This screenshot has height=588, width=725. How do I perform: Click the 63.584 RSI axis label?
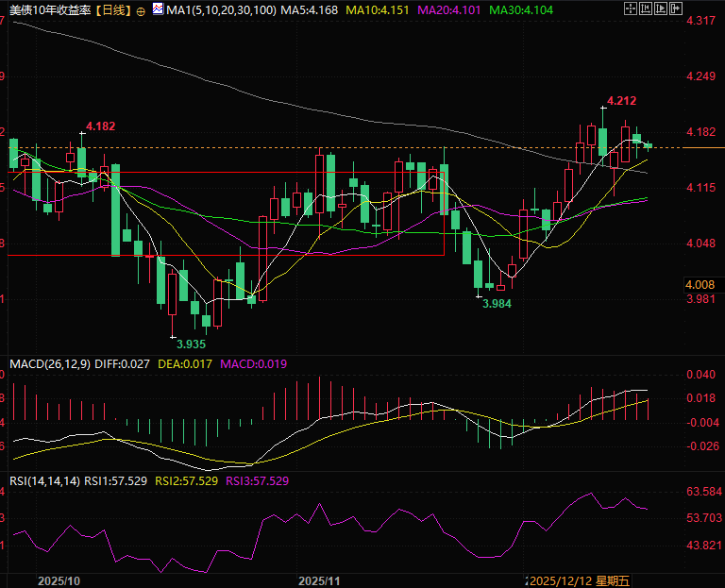pyautogui.click(x=704, y=492)
